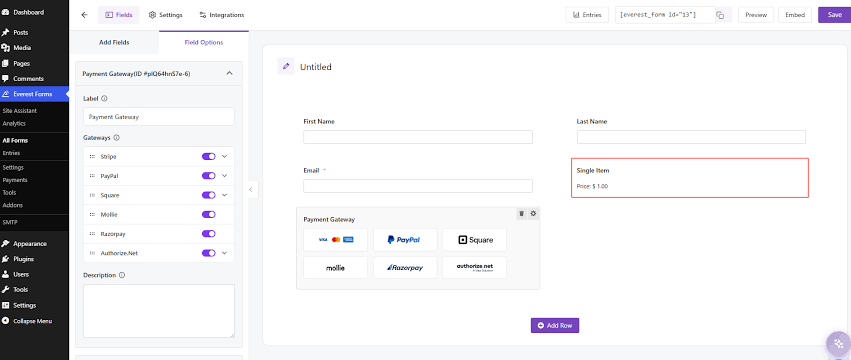Viewport: 851px width, 360px height.
Task: Click the back arrow icon
Action: coord(84,15)
